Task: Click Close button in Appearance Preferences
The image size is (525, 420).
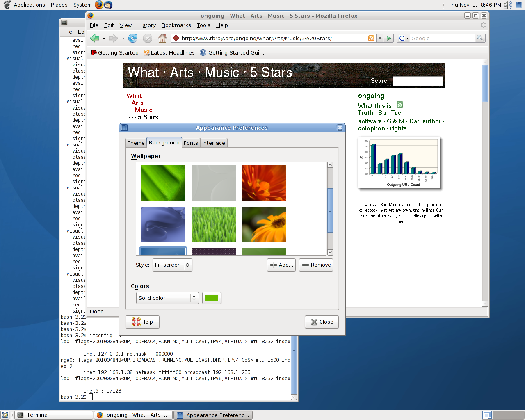Action: (322, 322)
